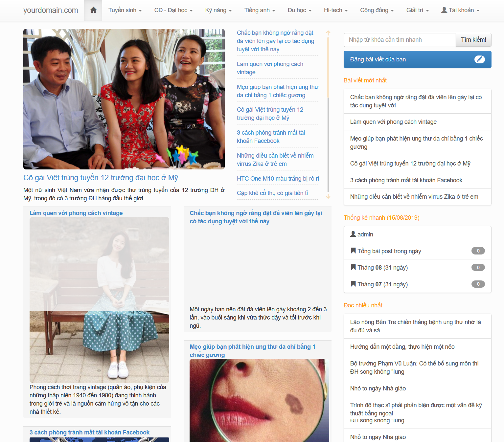Open most-read item Lão nông Bến Tre

point(417,326)
